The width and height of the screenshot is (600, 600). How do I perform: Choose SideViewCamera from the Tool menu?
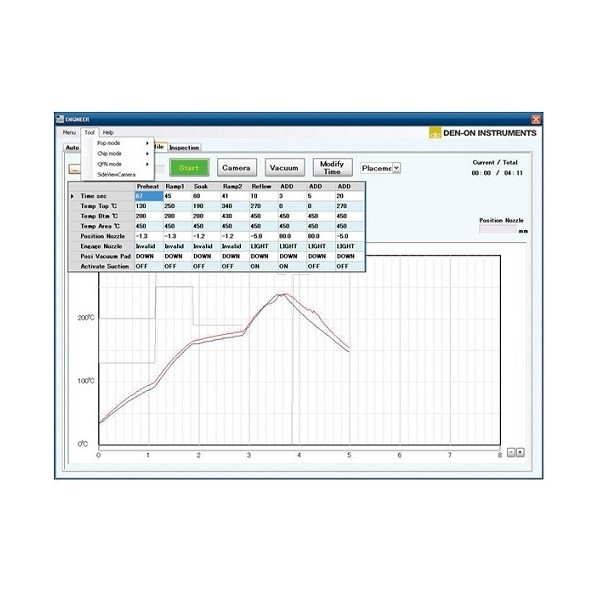pyautogui.click(x=116, y=174)
